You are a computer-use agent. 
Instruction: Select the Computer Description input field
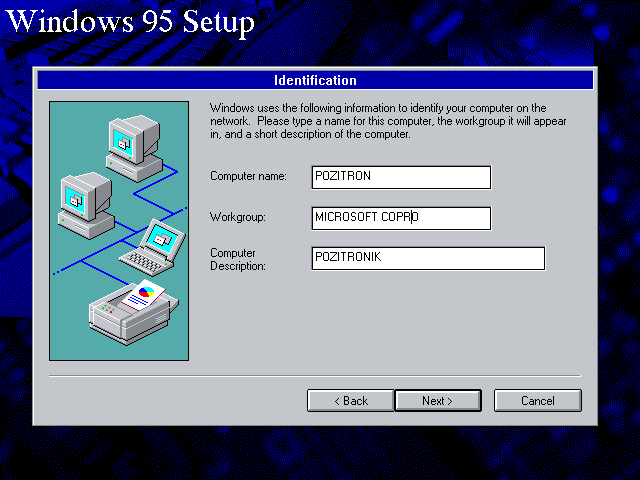coord(428,258)
